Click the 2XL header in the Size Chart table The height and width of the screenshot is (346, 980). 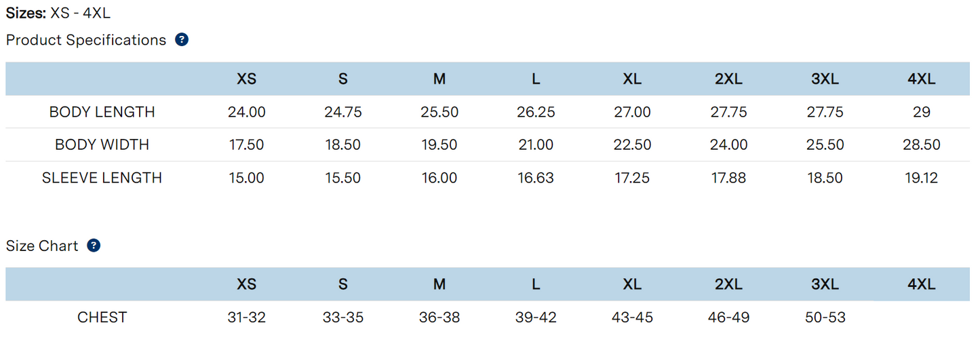728,284
